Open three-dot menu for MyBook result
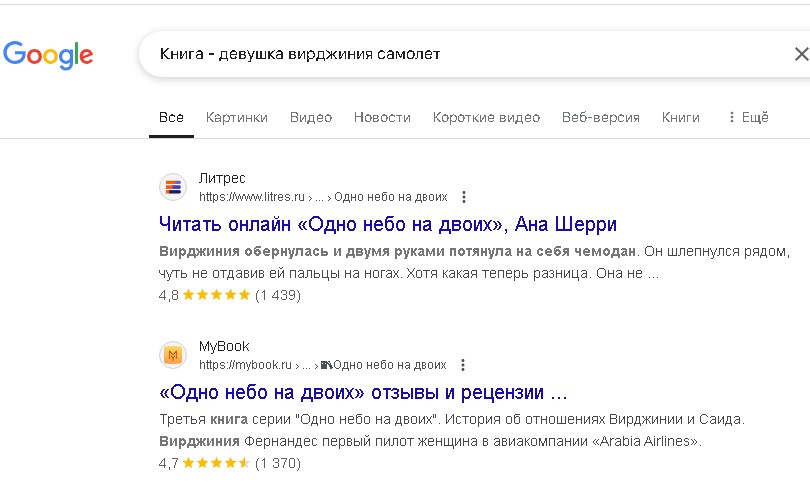810x503 pixels. (x=463, y=365)
